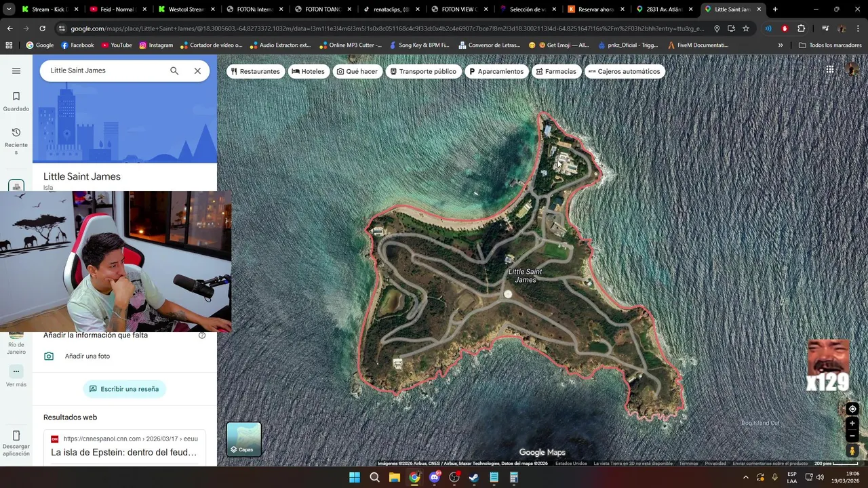Filter map by Restaurantes
The width and height of the screenshot is (868, 488).
255,71
